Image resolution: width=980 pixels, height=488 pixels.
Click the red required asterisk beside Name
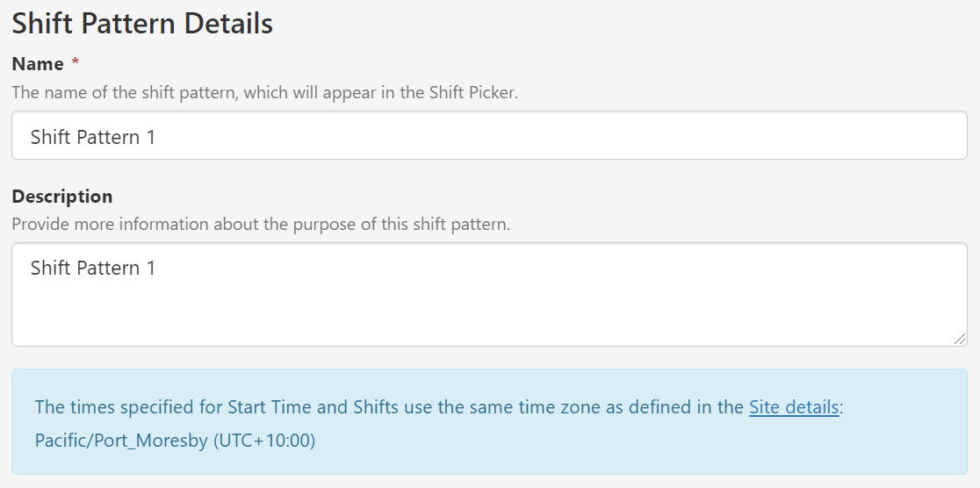point(76,64)
